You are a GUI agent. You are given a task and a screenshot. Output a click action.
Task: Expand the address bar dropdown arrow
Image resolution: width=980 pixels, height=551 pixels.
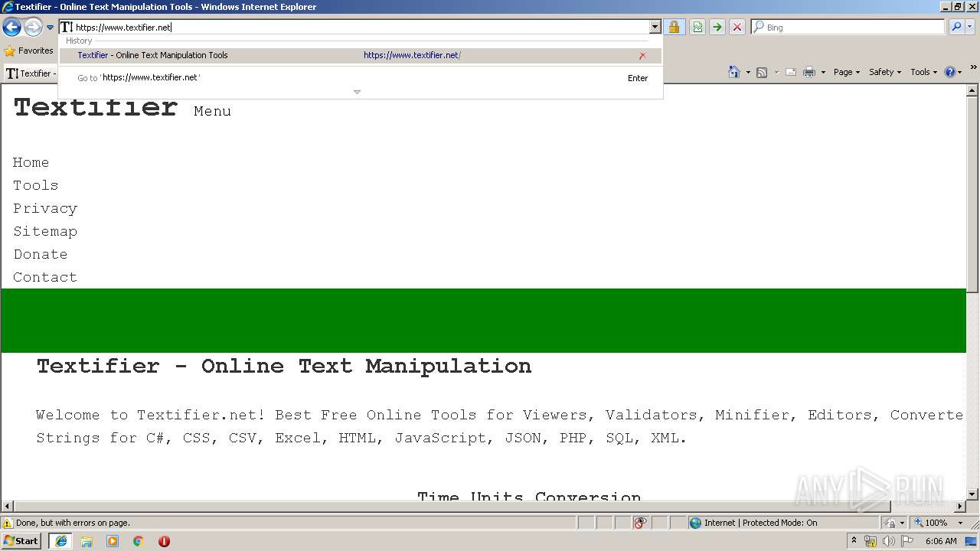[x=655, y=28]
